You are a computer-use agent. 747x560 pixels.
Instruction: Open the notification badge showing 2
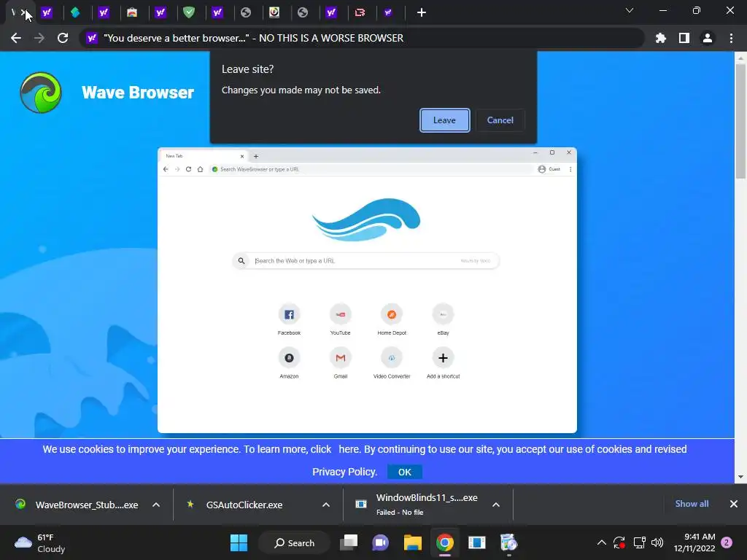click(727, 542)
